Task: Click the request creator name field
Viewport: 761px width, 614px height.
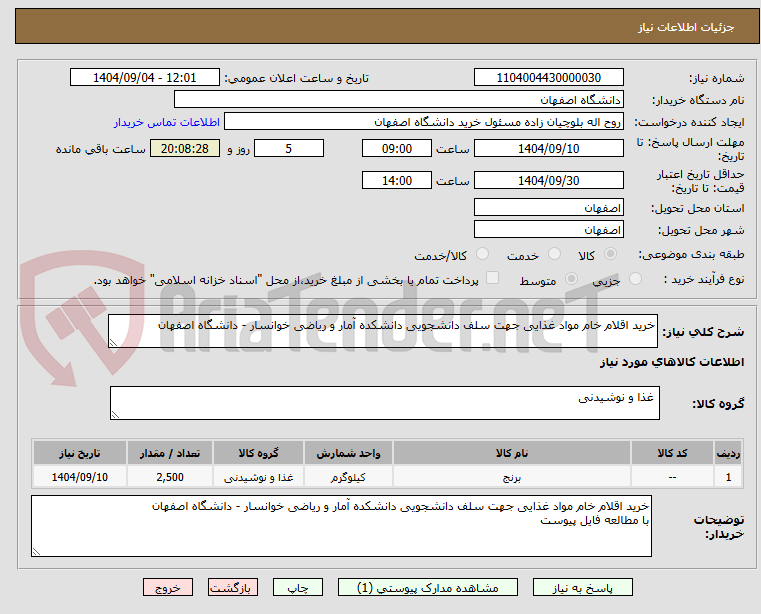Action: coord(424,122)
